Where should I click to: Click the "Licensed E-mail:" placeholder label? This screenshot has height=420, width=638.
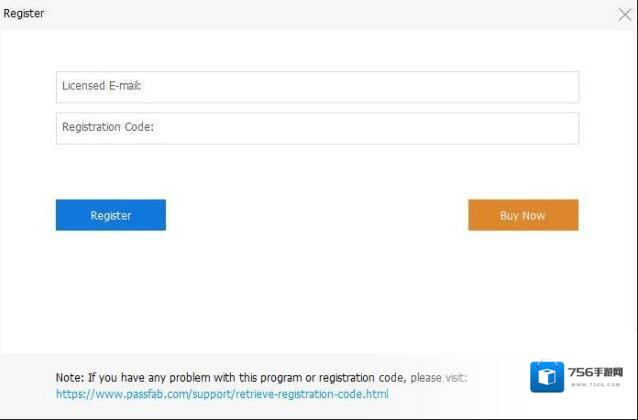pyautogui.click(x=101, y=87)
